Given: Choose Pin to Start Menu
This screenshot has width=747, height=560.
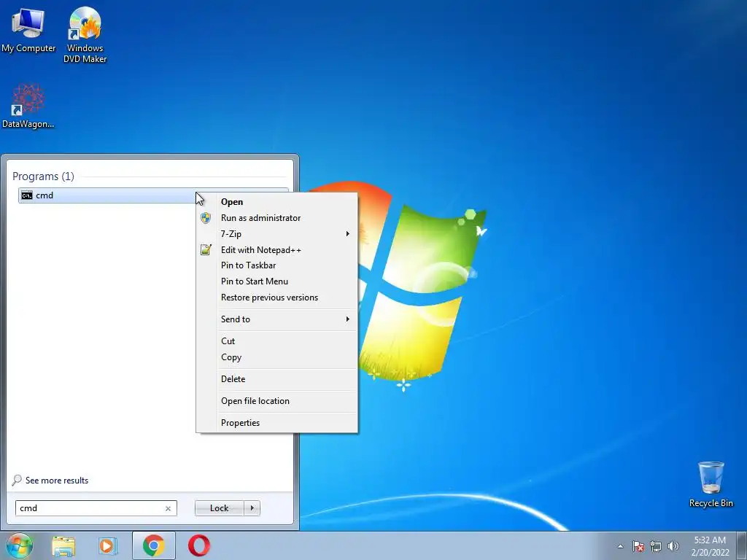Looking at the screenshot, I should click(276, 281).
